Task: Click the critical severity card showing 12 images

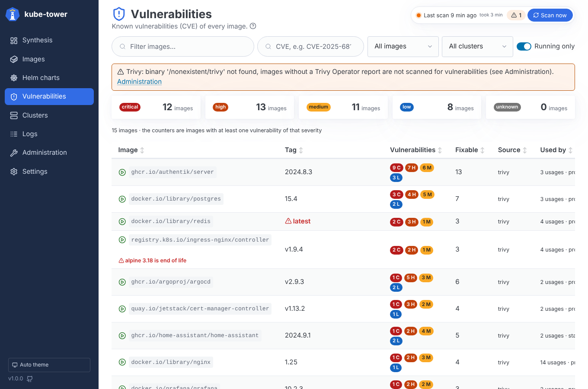Action: (x=156, y=107)
